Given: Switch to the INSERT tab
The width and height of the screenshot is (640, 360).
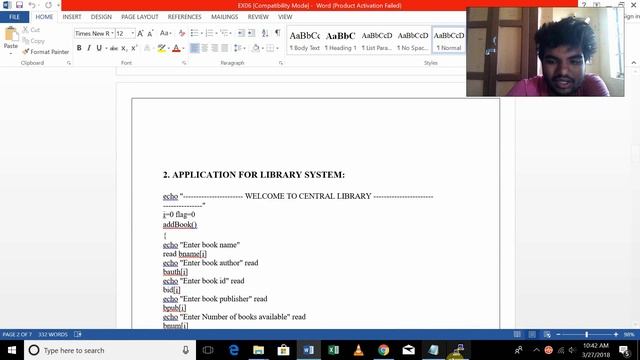Looking at the screenshot, I should [72, 17].
